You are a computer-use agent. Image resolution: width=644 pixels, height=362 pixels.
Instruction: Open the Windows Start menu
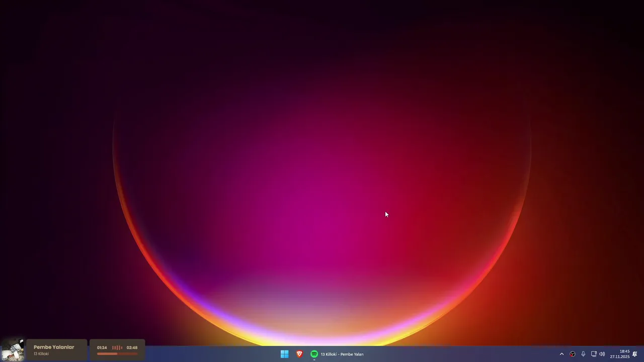point(284,354)
